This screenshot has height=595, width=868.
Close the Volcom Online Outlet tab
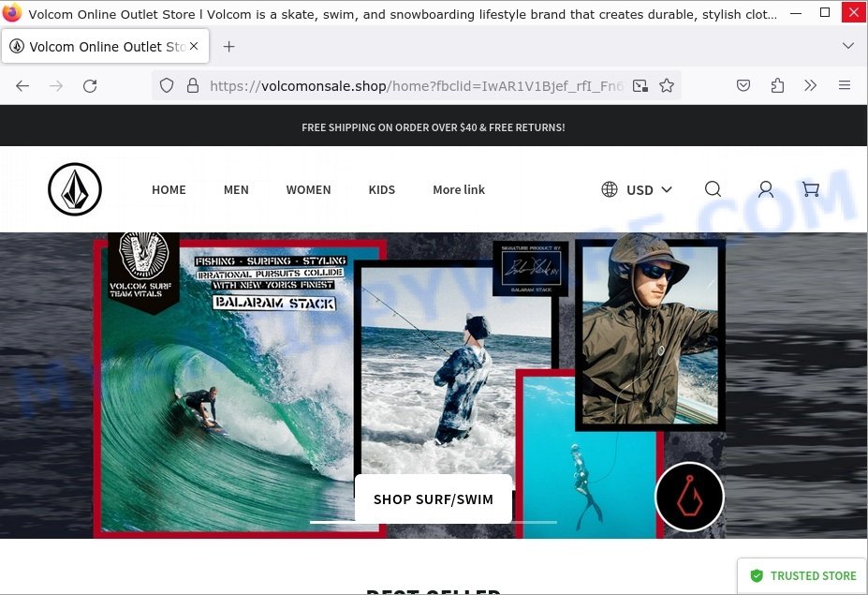(194, 46)
